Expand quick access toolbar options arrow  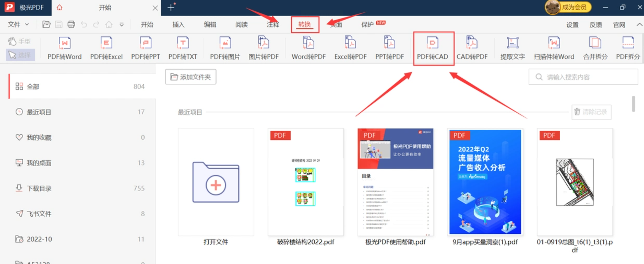(x=122, y=25)
